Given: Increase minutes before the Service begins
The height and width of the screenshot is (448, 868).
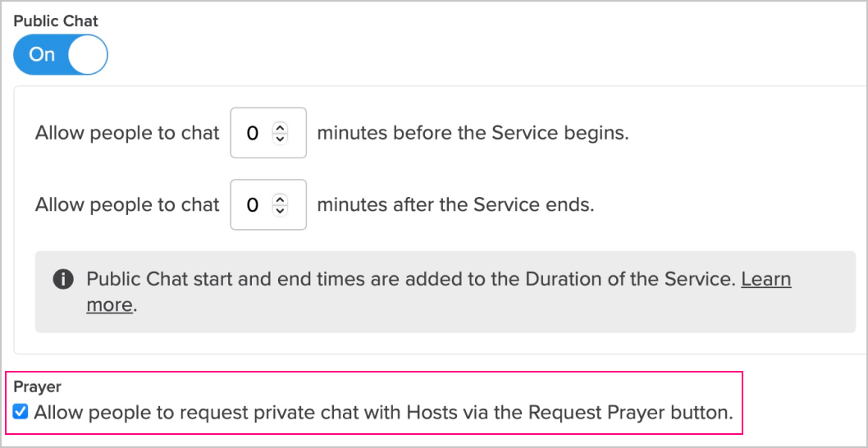Looking at the screenshot, I should click(280, 128).
